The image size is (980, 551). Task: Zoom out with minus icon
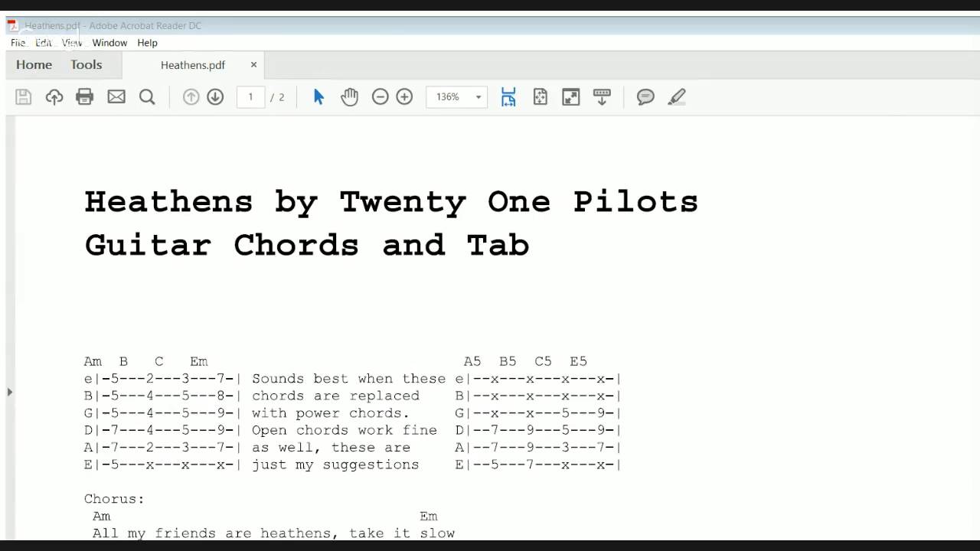pos(381,97)
